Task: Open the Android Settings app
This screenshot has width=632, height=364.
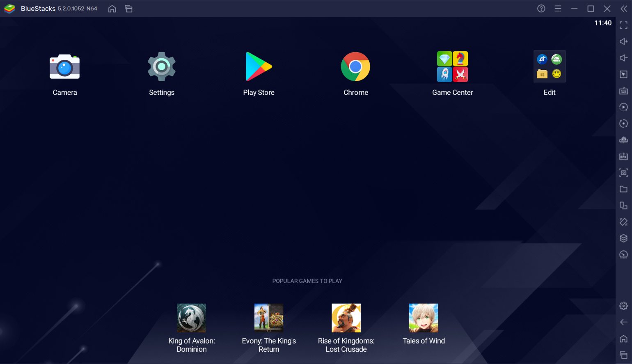Action: (162, 66)
